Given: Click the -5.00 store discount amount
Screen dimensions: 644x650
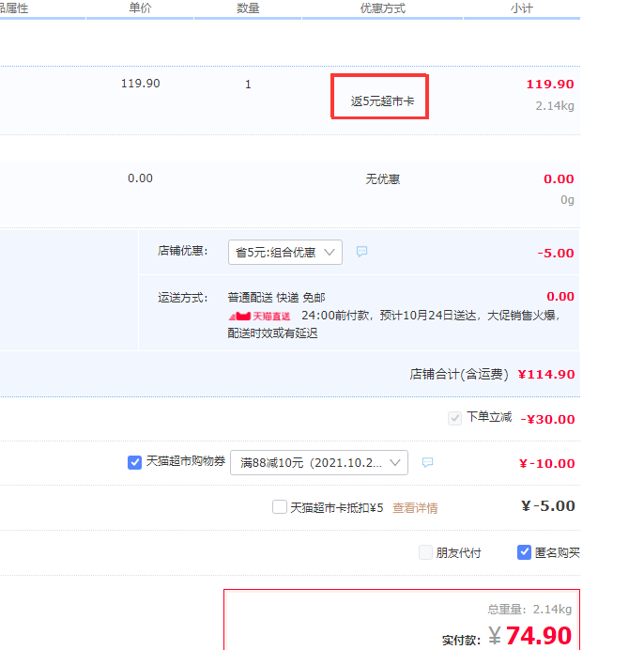Looking at the screenshot, I should 556,253.
